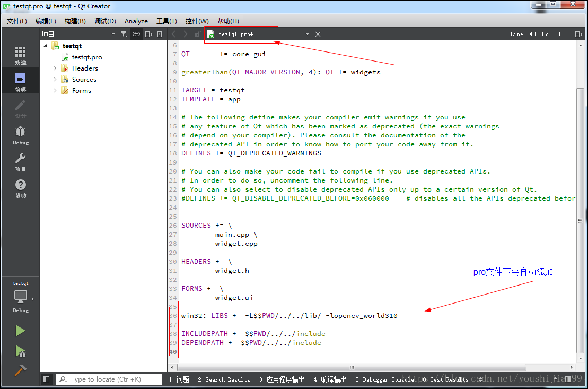Expand the Headers folder

point(55,68)
